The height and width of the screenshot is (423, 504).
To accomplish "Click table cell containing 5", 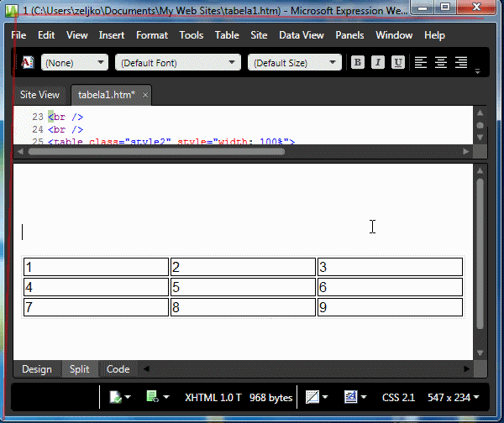I will click(x=243, y=287).
